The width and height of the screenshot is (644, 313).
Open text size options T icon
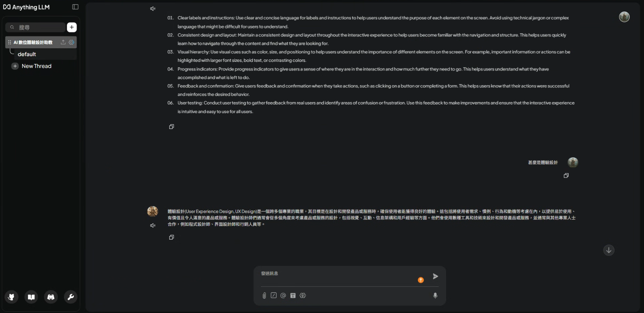pyautogui.click(x=293, y=295)
